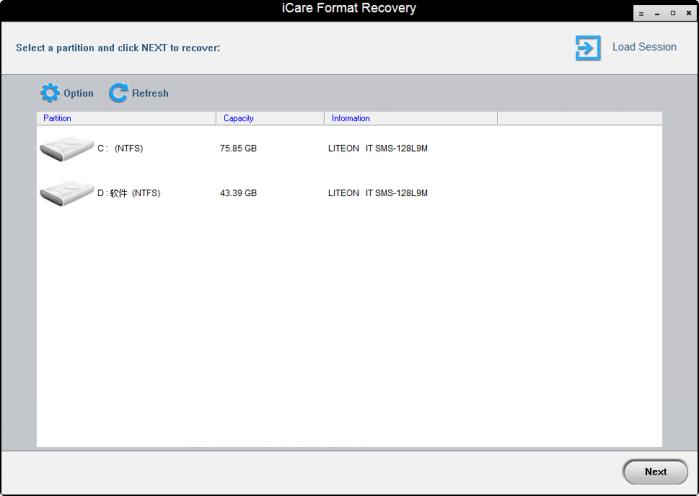The image size is (699, 496).
Task: Sort by the Information column header
Action: point(411,118)
